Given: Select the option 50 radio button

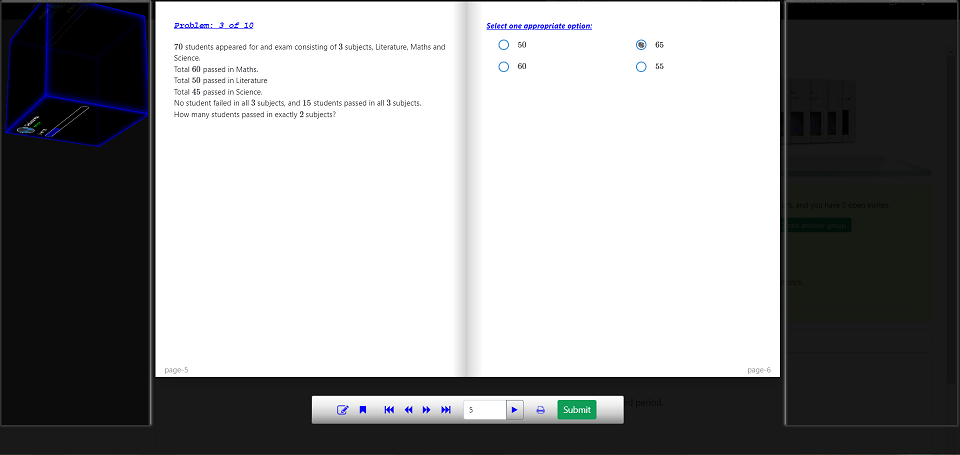Looking at the screenshot, I should [x=504, y=45].
